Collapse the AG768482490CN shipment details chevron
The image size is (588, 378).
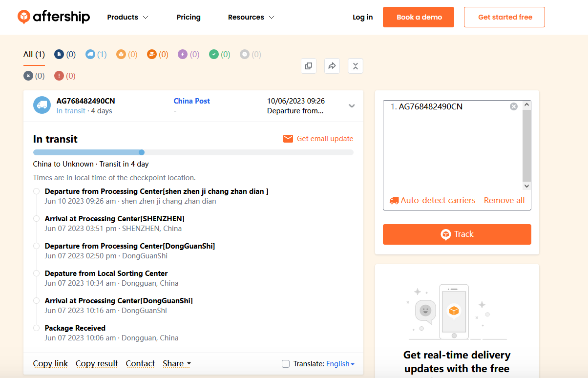(x=352, y=106)
